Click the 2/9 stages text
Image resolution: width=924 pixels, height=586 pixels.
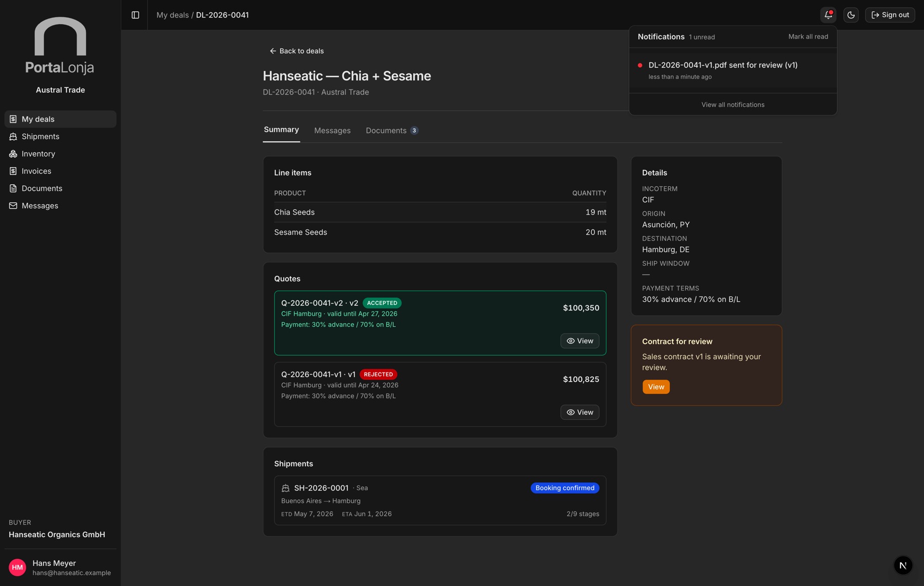point(583,514)
